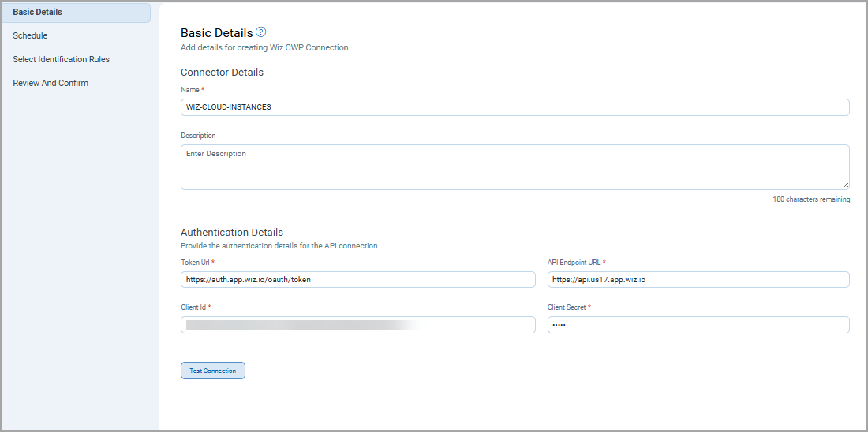Click the Client Secret label text
The image size is (868, 432).
567,307
